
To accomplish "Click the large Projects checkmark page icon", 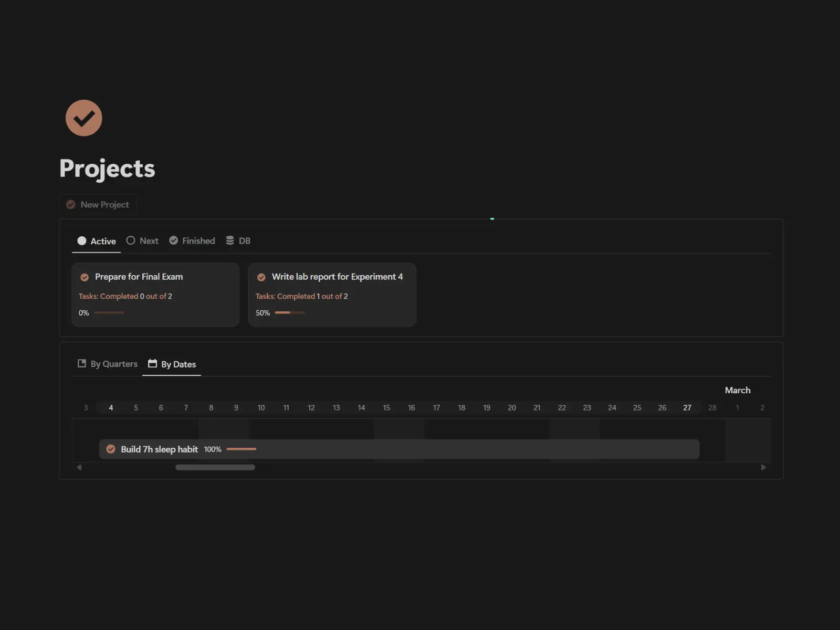I will click(x=84, y=118).
